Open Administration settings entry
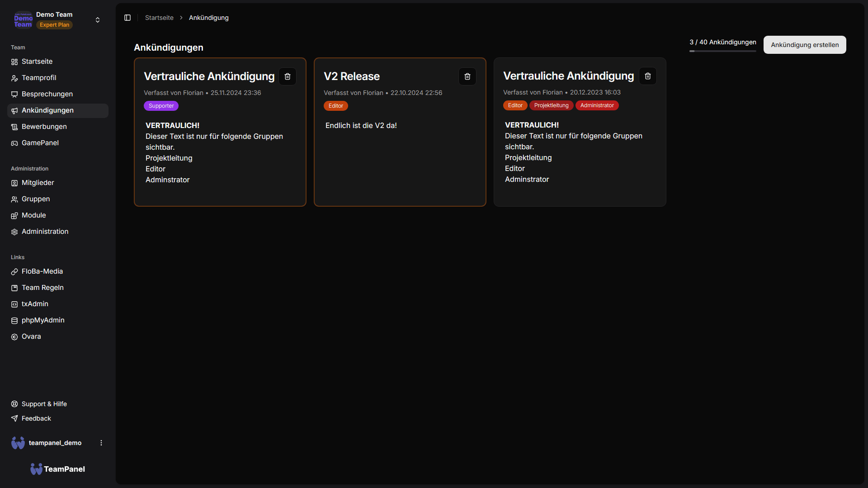 point(58,232)
